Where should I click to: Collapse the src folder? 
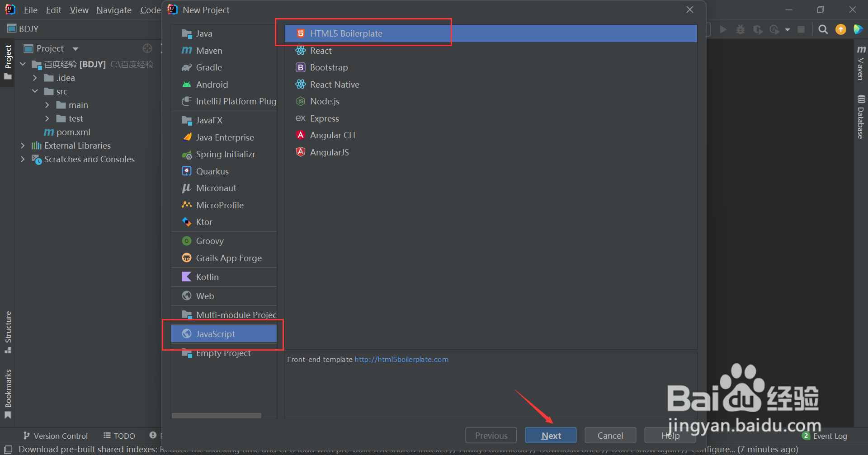point(35,91)
